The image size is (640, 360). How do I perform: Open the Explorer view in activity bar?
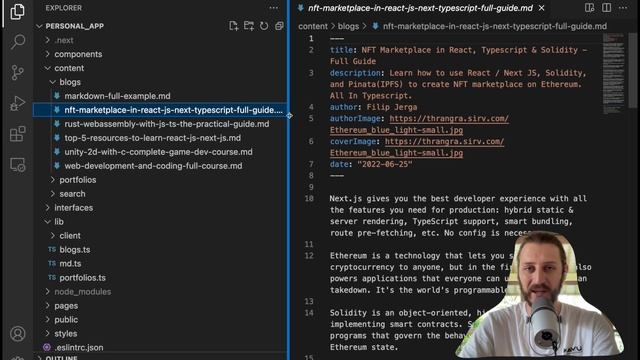coord(17,12)
